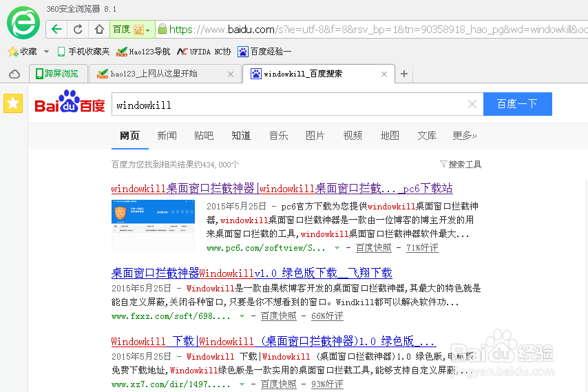Go back with the green arrow button

[x=56, y=29]
